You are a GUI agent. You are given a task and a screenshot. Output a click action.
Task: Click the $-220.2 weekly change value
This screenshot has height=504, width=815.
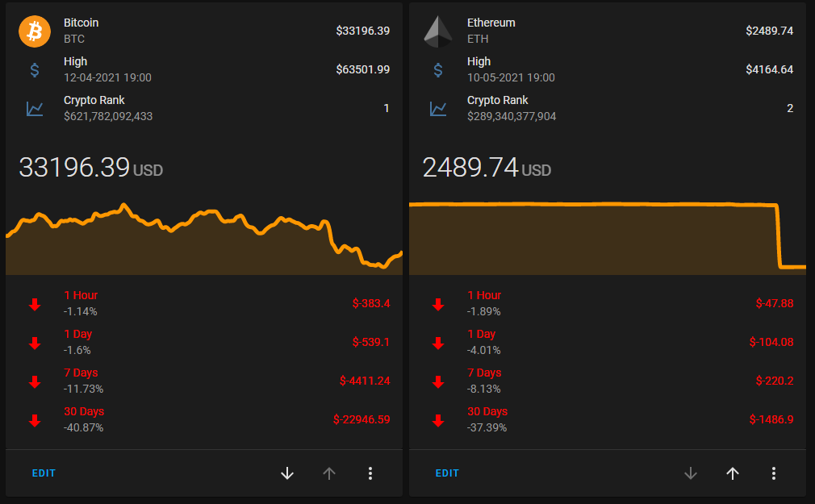point(775,381)
